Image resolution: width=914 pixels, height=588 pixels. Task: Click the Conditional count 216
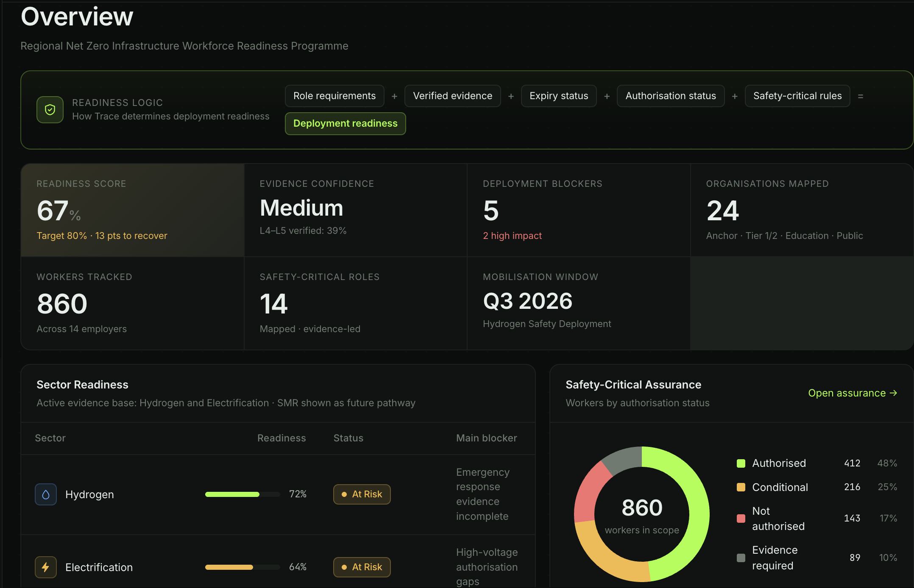852,487
